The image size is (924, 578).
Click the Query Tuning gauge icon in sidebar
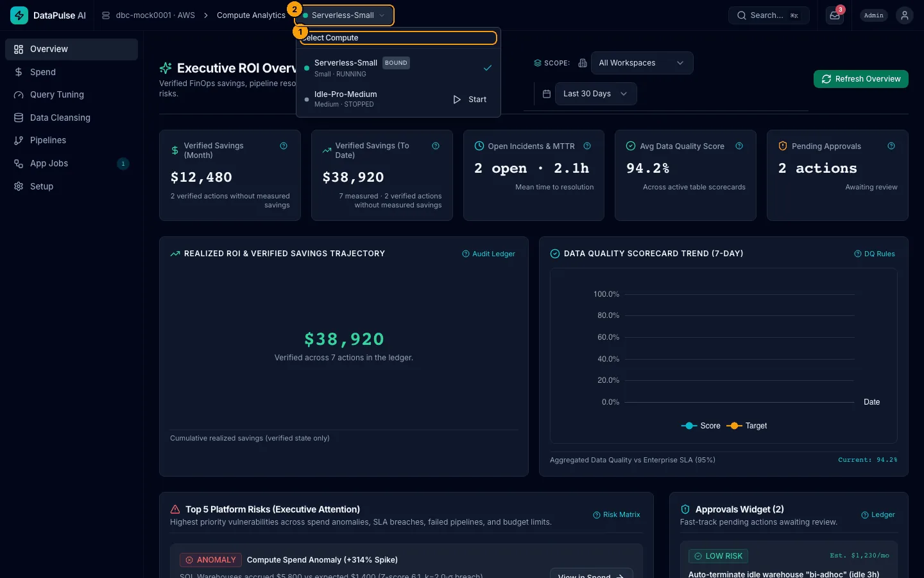19,95
